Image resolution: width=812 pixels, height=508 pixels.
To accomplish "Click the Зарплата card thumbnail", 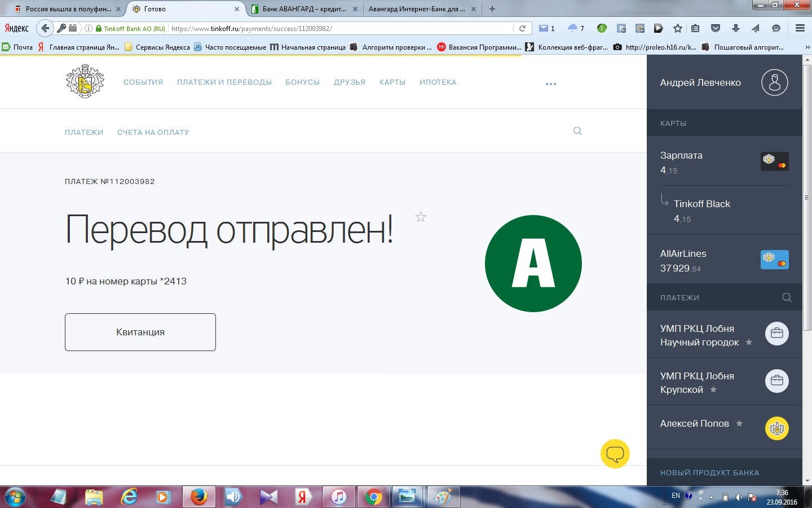I will pyautogui.click(x=775, y=161).
